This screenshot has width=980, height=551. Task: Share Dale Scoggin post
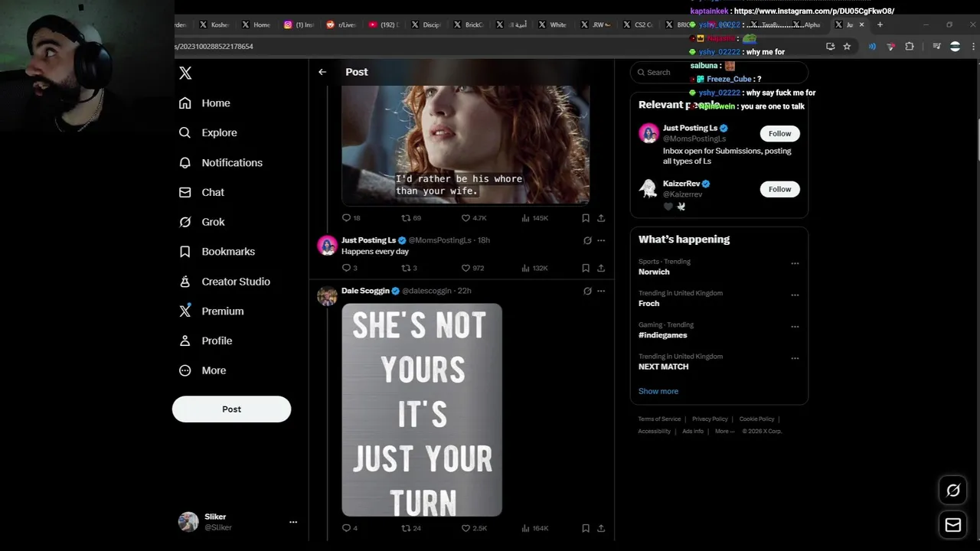coord(601,528)
